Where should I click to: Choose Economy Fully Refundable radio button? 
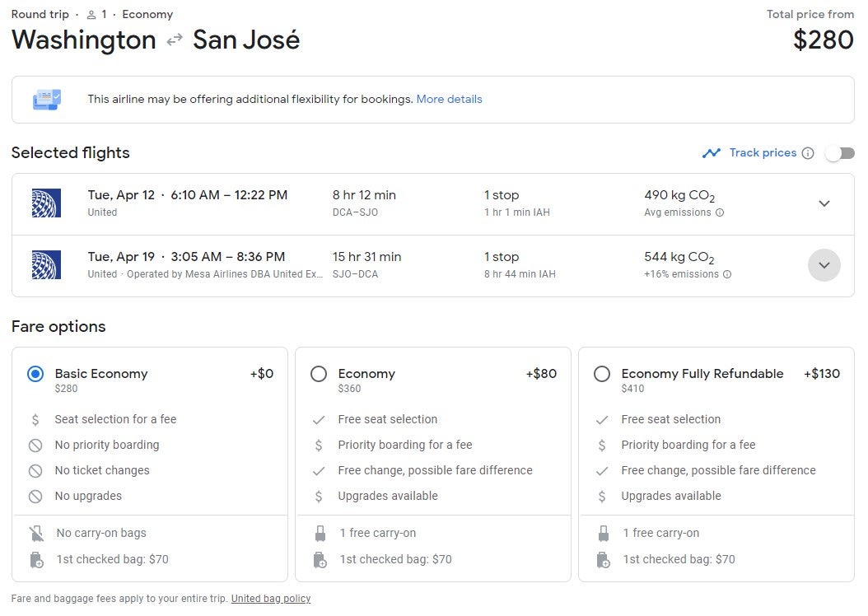tap(602, 374)
